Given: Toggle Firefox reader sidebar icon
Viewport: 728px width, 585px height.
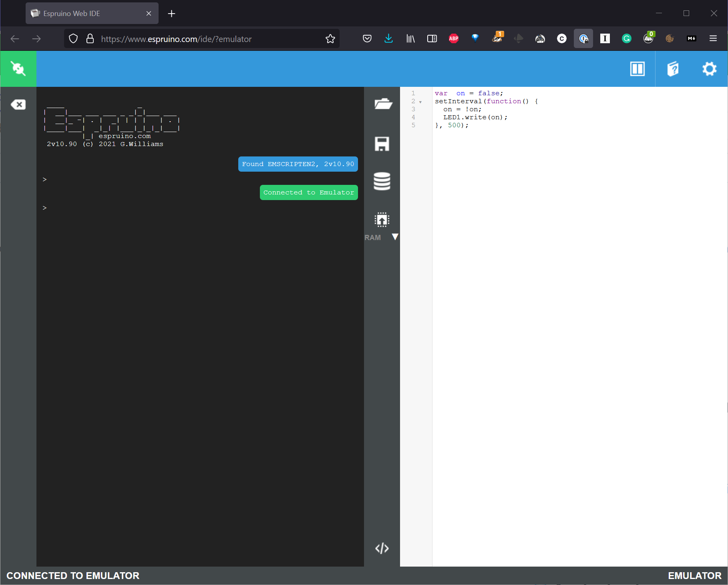Looking at the screenshot, I should coord(432,38).
